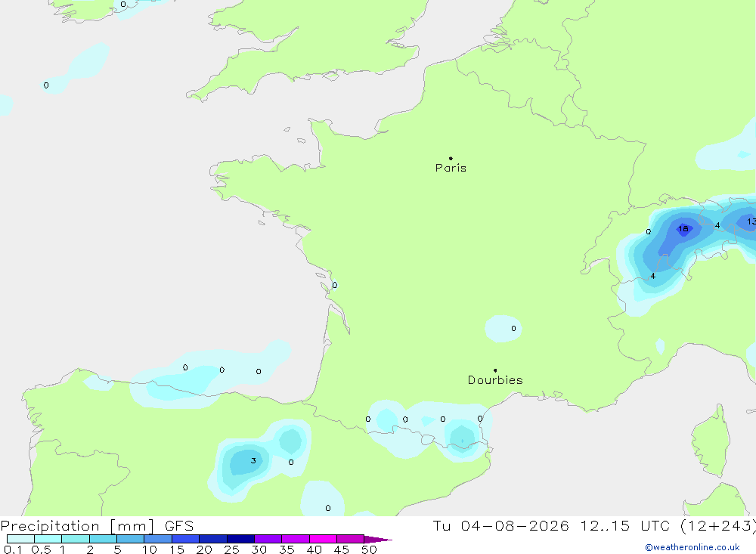Viewport: 756px width, 554px height.
Task: Pick the 25–30 mm legend color swatch
Action: (240, 539)
